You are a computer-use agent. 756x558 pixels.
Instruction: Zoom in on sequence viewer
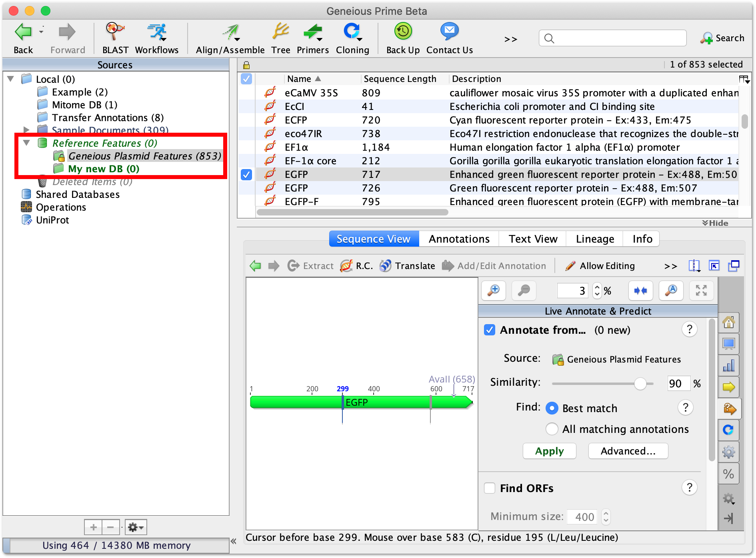[494, 291]
